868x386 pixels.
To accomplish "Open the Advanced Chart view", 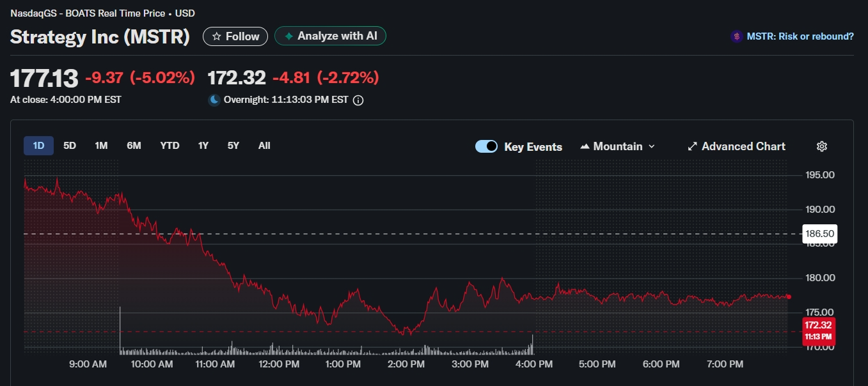I will click(736, 146).
